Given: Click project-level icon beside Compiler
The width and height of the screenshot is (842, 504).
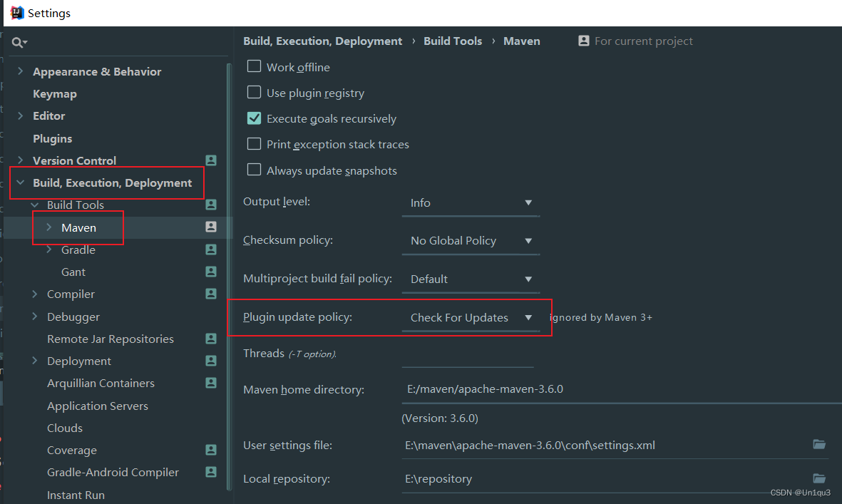Looking at the screenshot, I should (211, 294).
